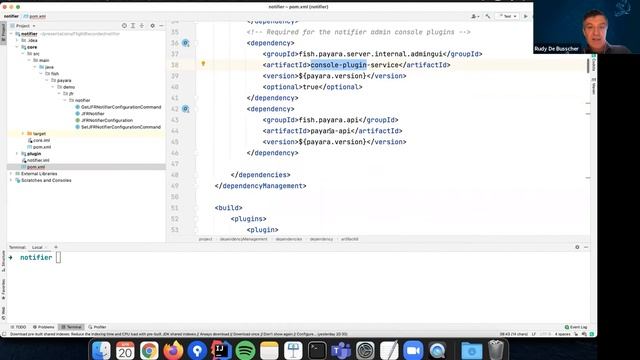The image size is (640, 360).
Task: Click in the terminal input after notifier prompt
Action: (58, 257)
